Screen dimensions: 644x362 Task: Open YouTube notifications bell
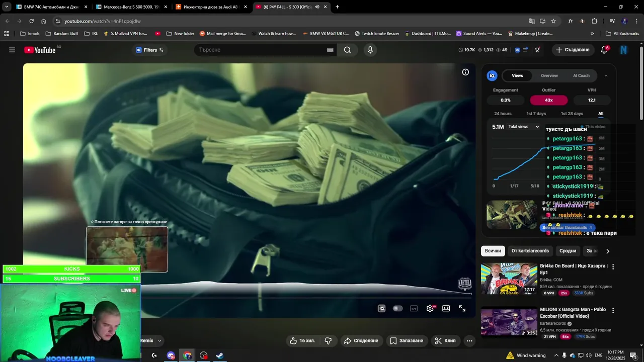(x=604, y=50)
